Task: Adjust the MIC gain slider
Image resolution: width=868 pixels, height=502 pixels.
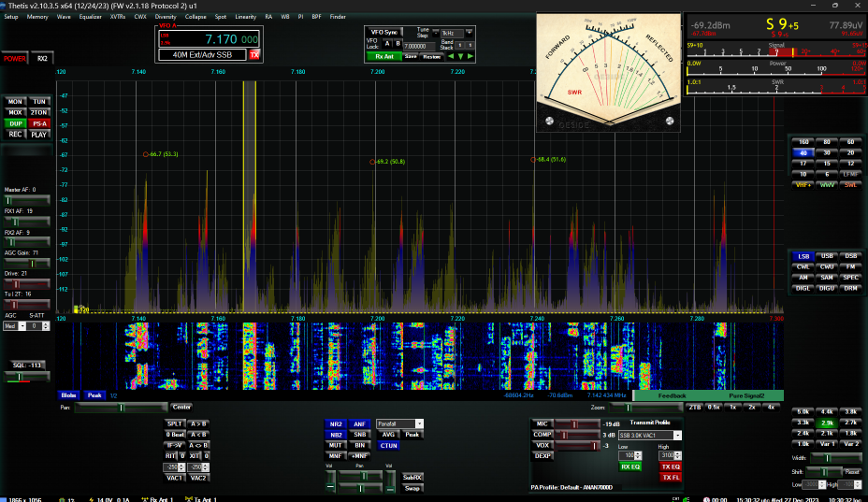Action: pyautogui.click(x=577, y=424)
